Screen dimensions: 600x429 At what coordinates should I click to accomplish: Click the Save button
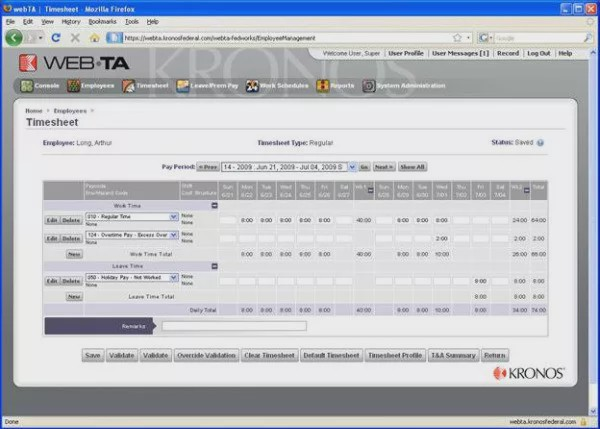point(93,356)
